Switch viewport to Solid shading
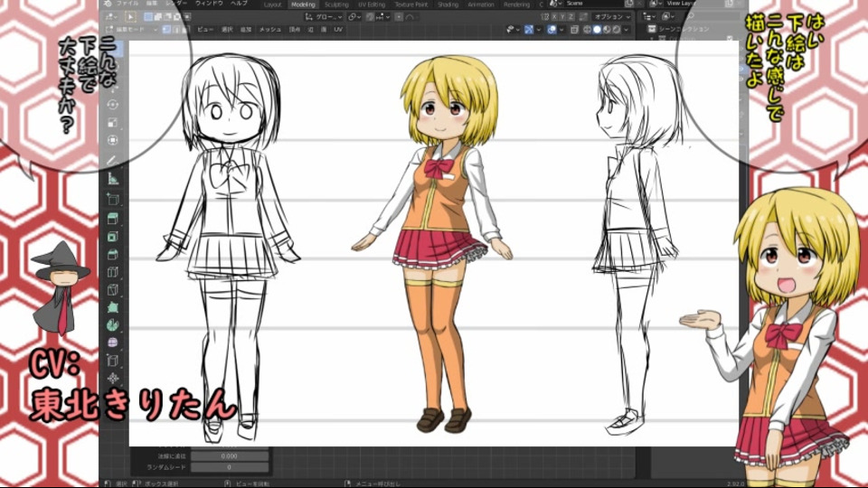This screenshot has width=868, height=488. [598, 29]
